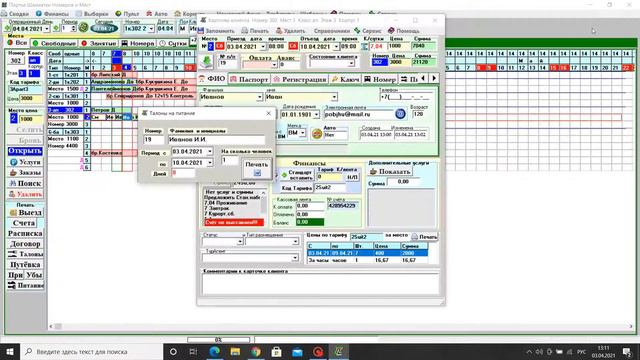This screenshot has width=640, height=360.
Task: Switch to the Паспорт tab
Action: [x=249, y=79]
